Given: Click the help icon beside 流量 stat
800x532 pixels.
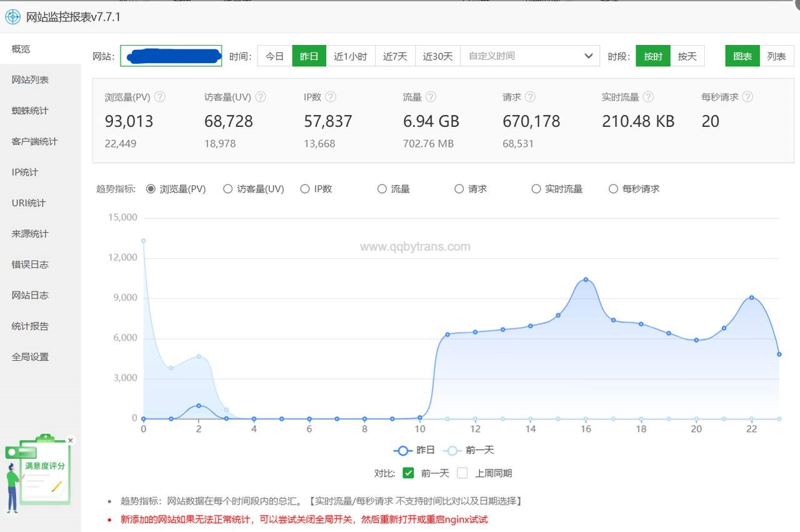Looking at the screenshot, I should coord(431,97).
